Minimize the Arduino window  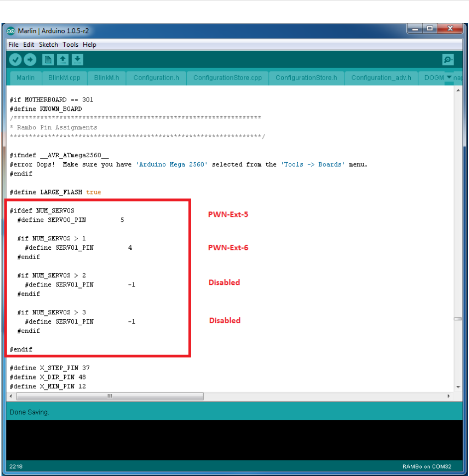[415, 28]
